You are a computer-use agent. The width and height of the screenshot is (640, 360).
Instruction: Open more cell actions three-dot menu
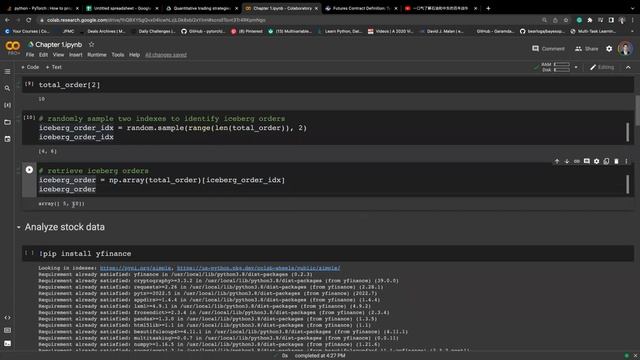(626, 162)
